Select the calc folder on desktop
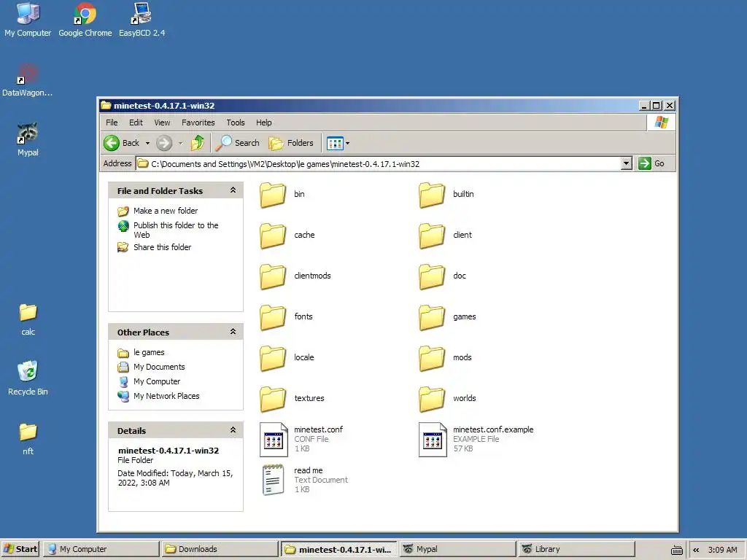This screenshot has height=560, width=747. coord(28,319)
